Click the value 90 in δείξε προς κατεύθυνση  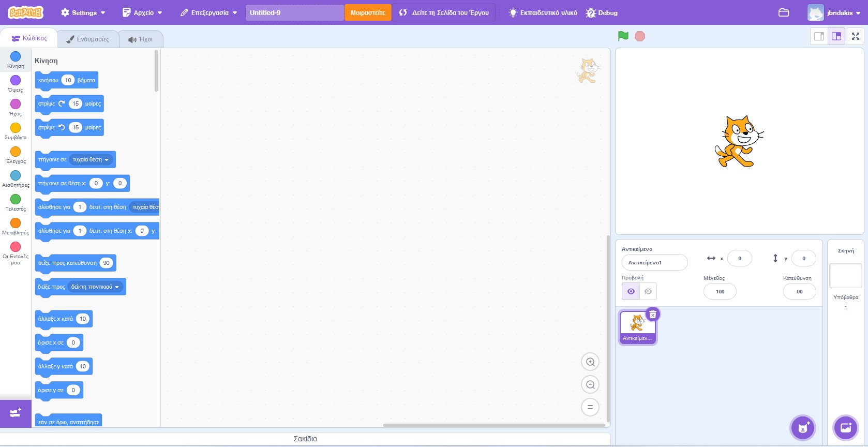[106, 263]
